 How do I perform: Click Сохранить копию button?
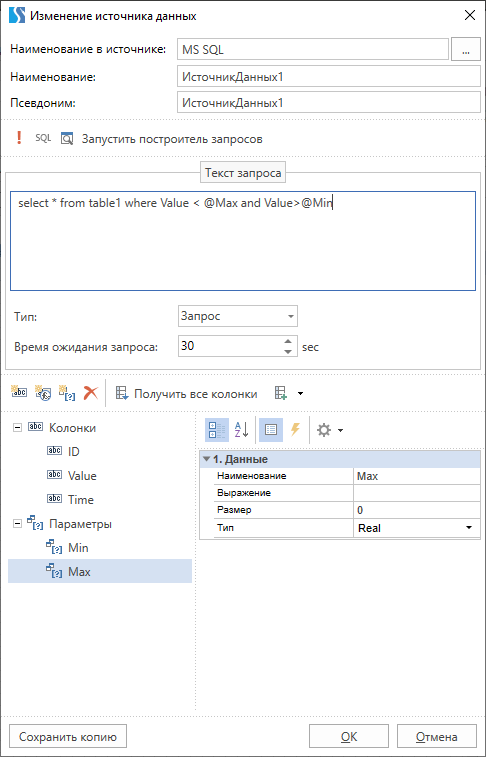[68, 737]
